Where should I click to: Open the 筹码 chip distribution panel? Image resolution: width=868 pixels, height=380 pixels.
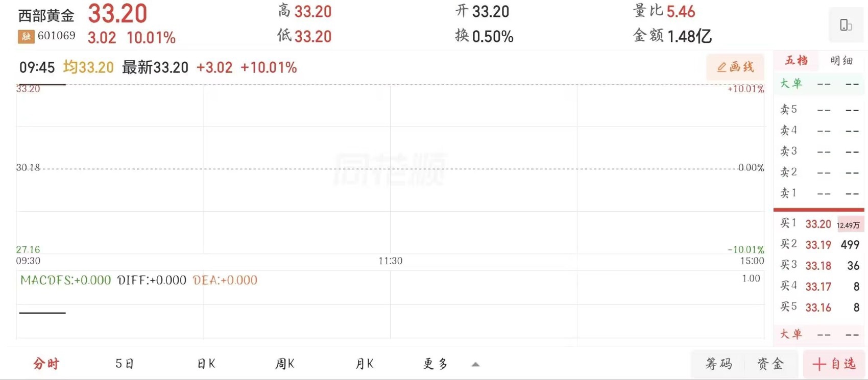click(719, 364)
